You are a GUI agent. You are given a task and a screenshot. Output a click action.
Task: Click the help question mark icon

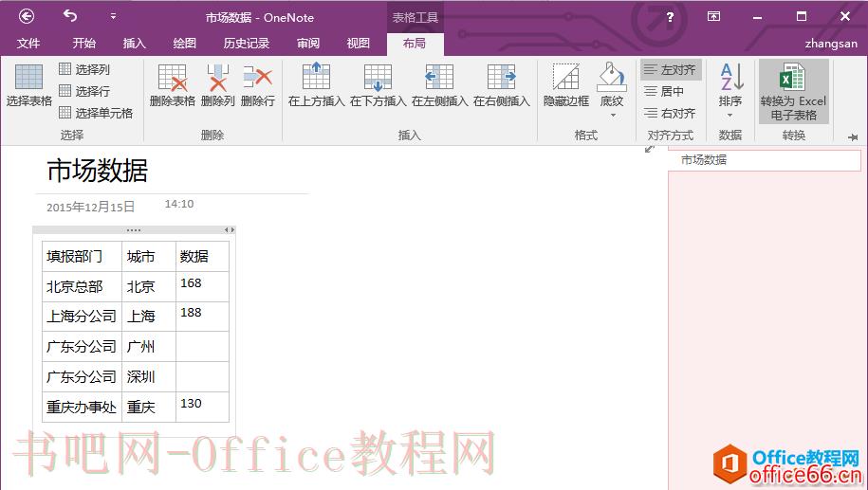pos(670,17)
